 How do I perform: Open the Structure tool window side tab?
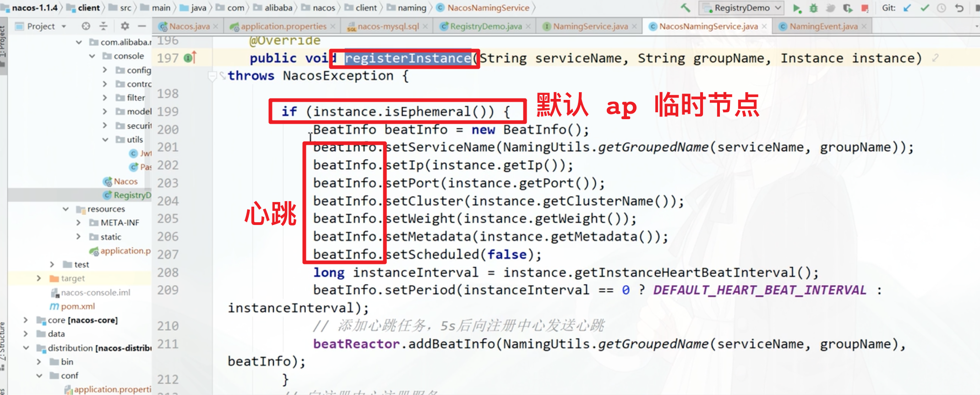(3, 346)
